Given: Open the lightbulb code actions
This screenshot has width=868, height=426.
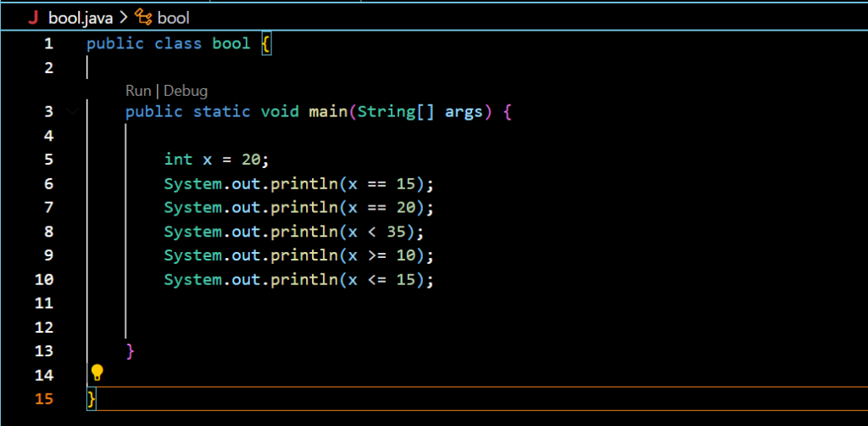Looking at the screenshot, I should pyautogui.click(x=97, y=373).
